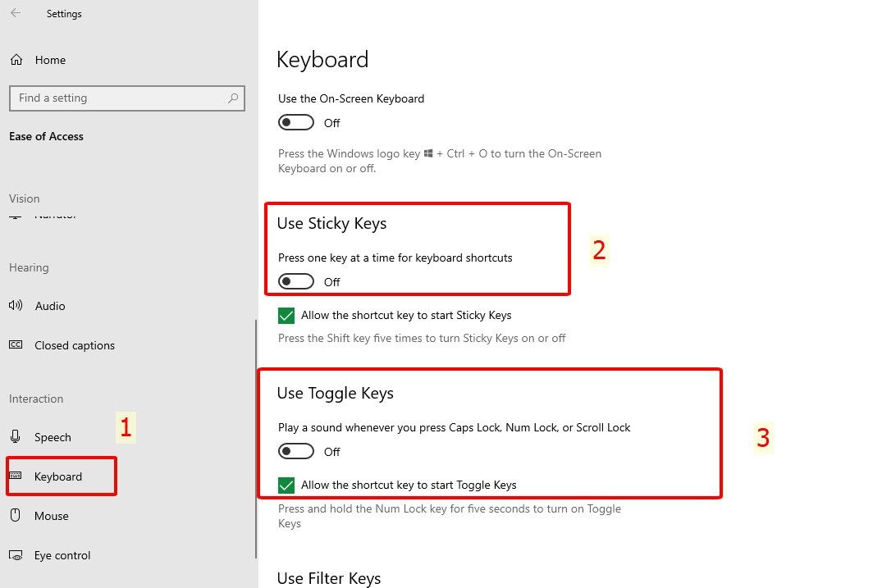873x588 pixels.
Task: Click the Closed captions CC icon
Action: [16, 345]
